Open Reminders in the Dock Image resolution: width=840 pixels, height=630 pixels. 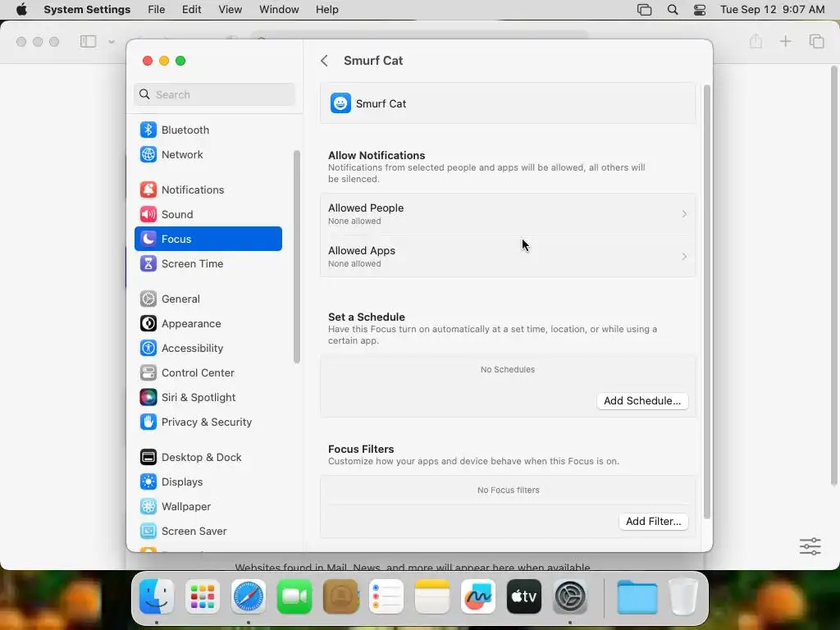(x=386, y=596)
